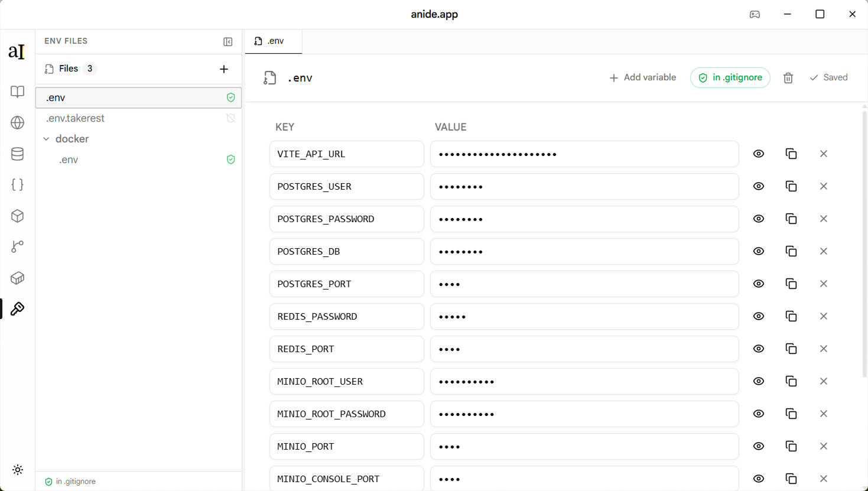Click the in .gitignore badge button
The image size is (868, 491).
coord(730,77)
